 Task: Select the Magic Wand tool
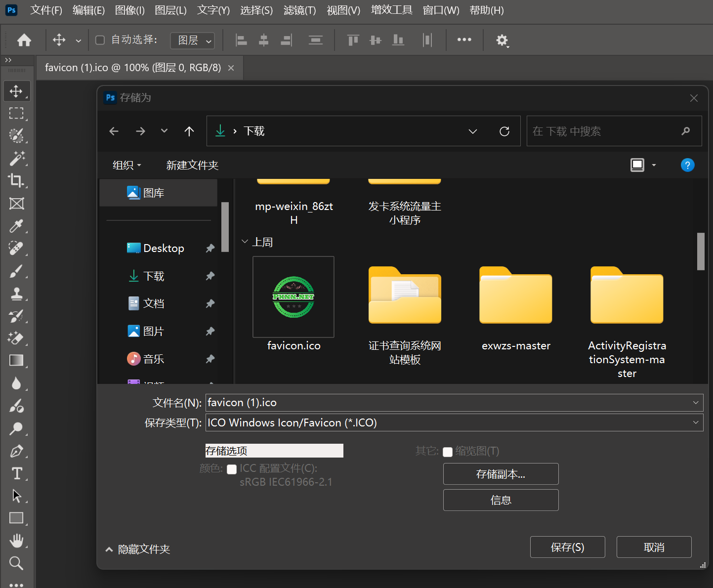pos(16,159)
